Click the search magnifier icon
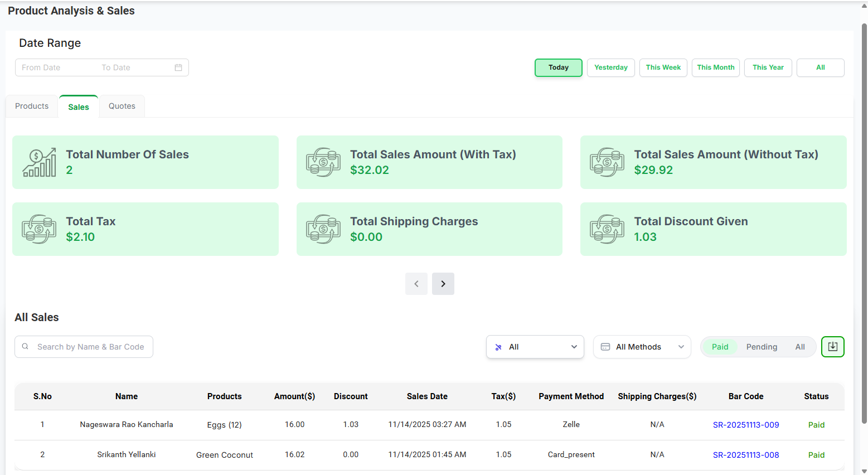 [x=25, y=347]
